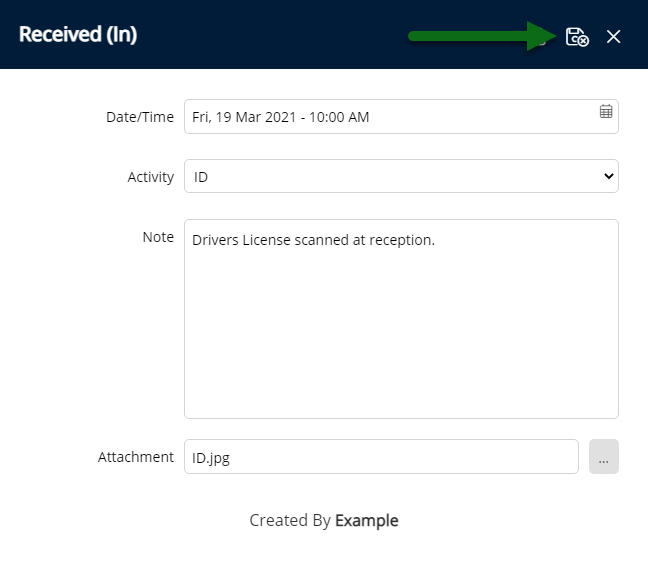Click the Attachment field label
This screenshot has height=561, width=648.
(x=136, y=457)
